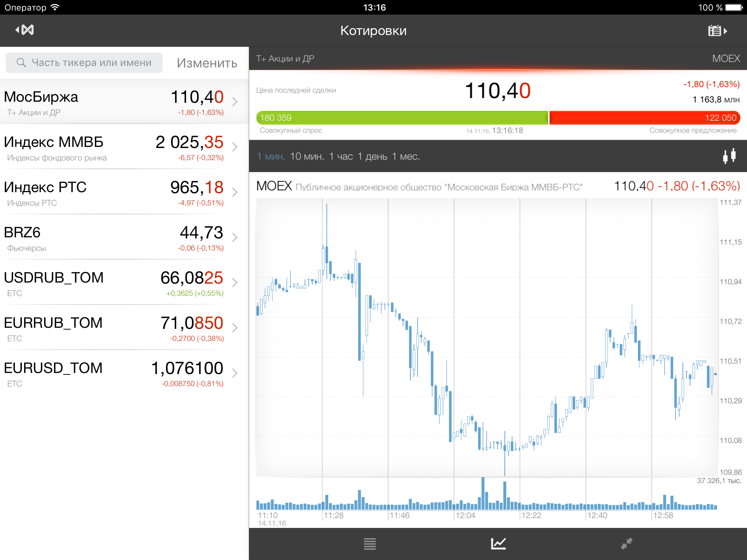Viewport: 747px width, 560px height.
Task: Switch chart type with candlestick icon
Action: click(x=729, y=156)
